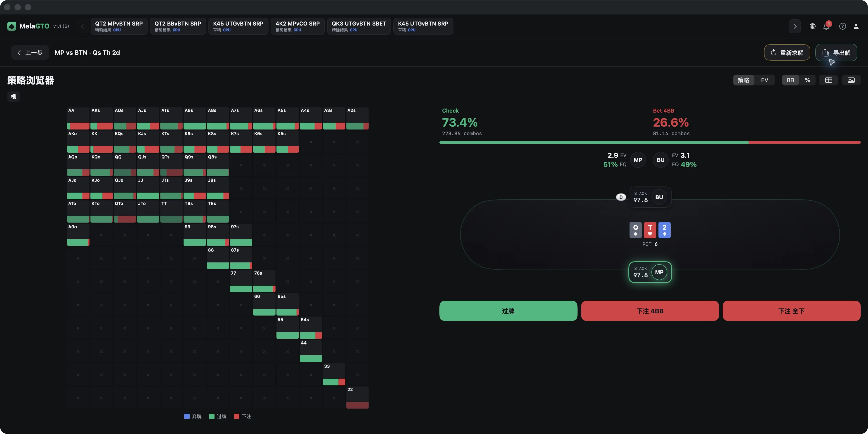Show previous tabs with left chevron
The height and width of the screenshot is (434, 868).
[x=82, y=26]
